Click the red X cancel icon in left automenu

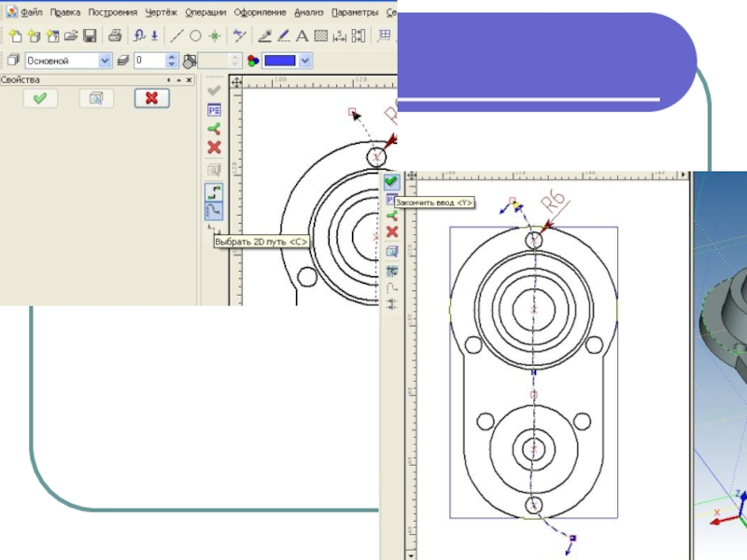point(214,147)
